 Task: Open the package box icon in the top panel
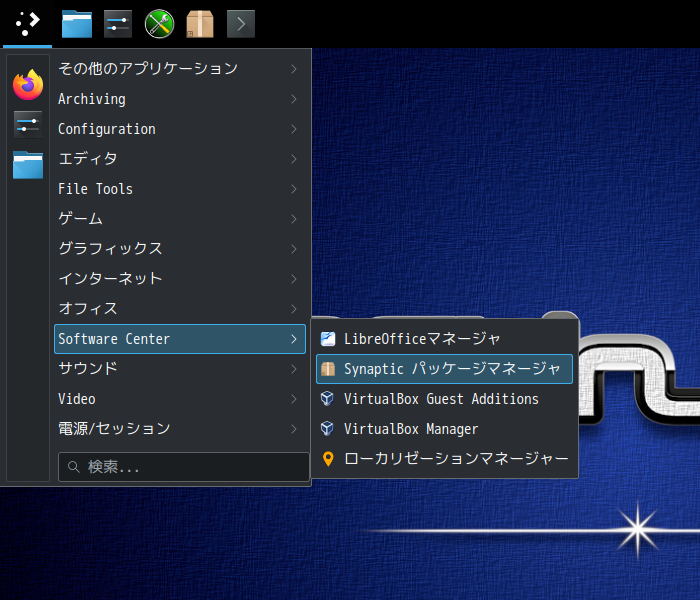200,24
